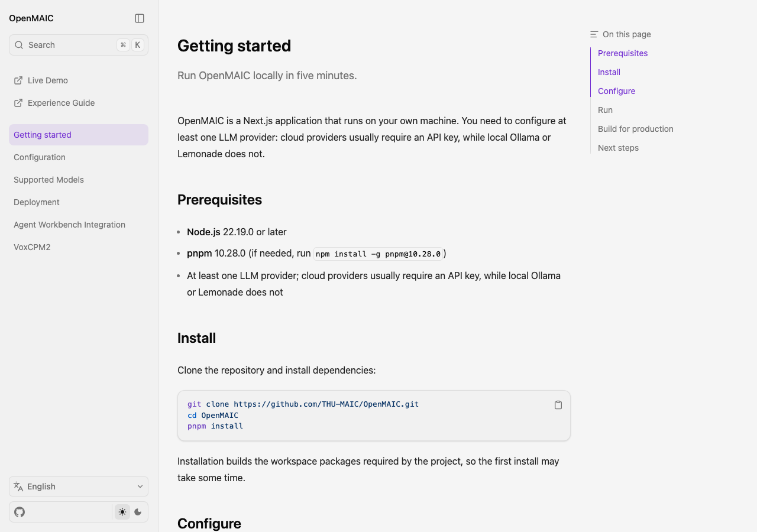The height and width of the screenshot is (532, 757).
Task: Open the English language dropdown
Action: [x=79, y=486]
